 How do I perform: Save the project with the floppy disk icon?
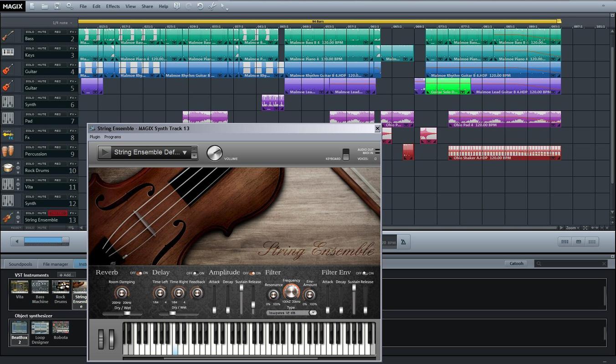(x=57, y=6)
